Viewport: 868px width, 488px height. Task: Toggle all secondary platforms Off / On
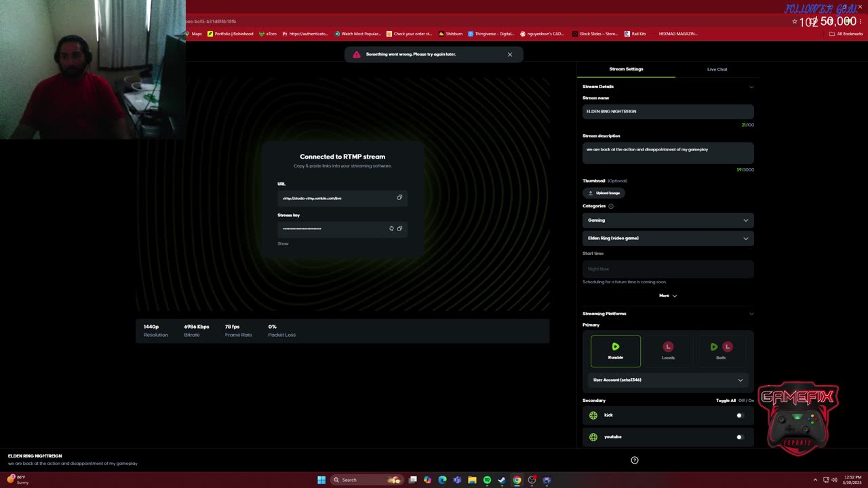click(735, 401)
